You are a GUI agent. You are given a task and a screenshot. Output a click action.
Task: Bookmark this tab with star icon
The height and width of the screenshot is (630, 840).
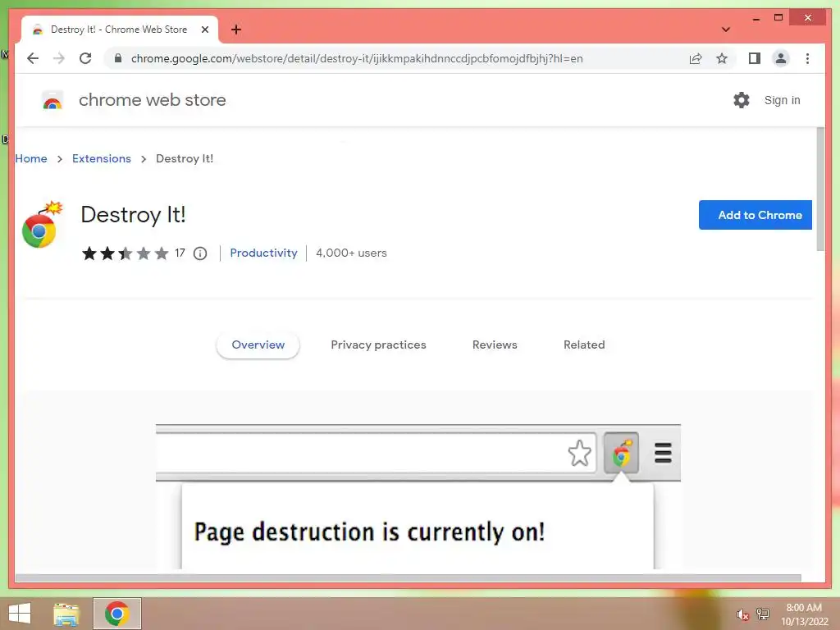click(722, 58)
